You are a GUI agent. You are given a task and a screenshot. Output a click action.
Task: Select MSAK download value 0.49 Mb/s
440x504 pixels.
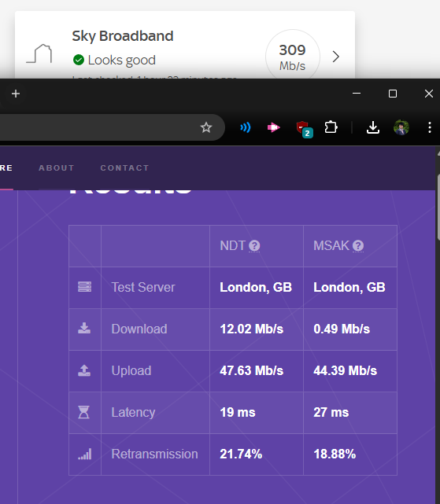342,329
